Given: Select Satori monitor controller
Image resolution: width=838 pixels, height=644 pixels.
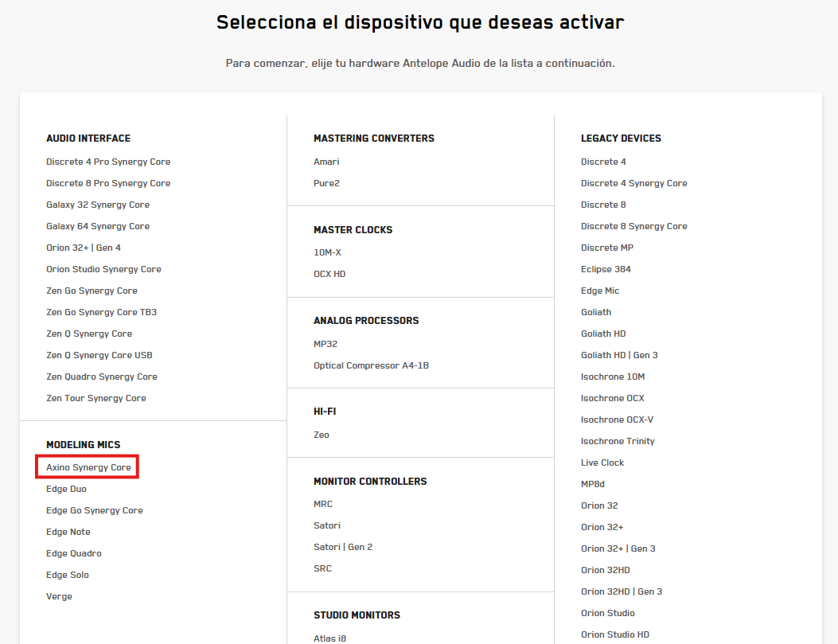Looking at the screenshot, I should click(x=327, y=525).
